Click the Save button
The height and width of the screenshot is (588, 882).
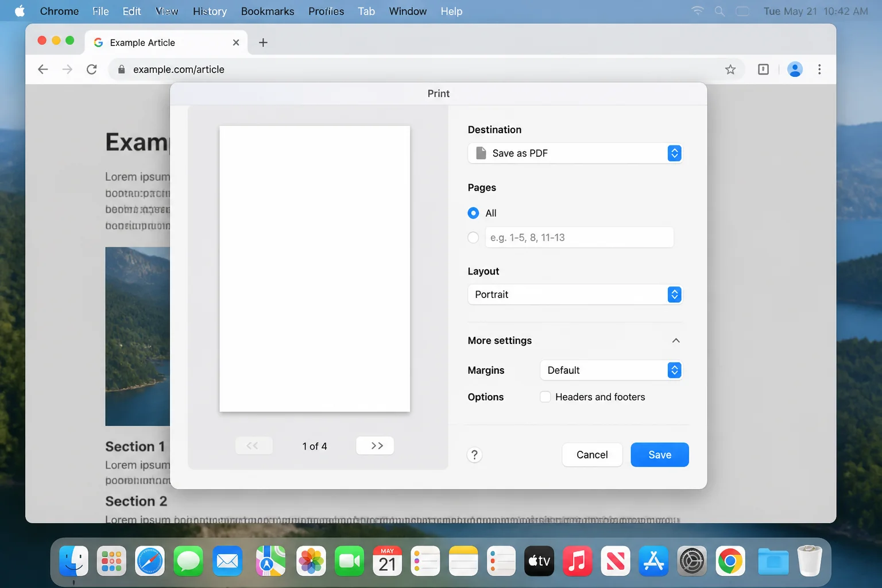[660, 455]
